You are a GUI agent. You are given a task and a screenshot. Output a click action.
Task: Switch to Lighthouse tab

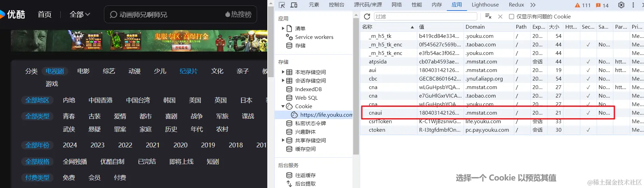485,5
